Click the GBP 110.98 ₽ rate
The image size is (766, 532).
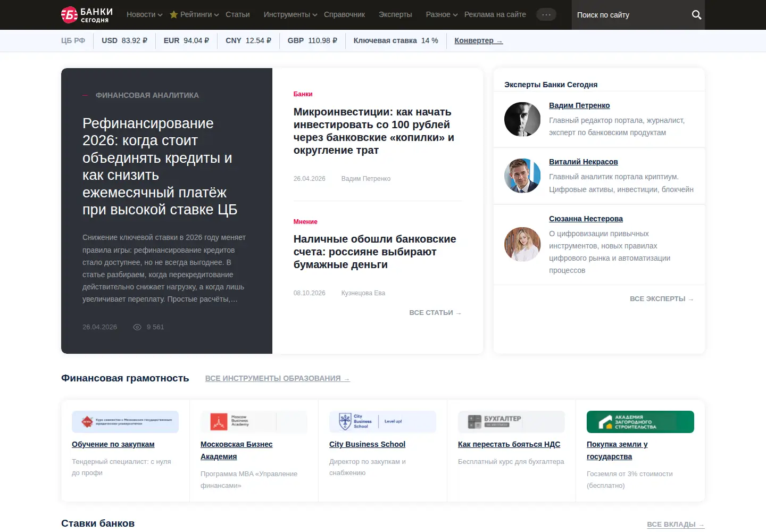[312, 40]
